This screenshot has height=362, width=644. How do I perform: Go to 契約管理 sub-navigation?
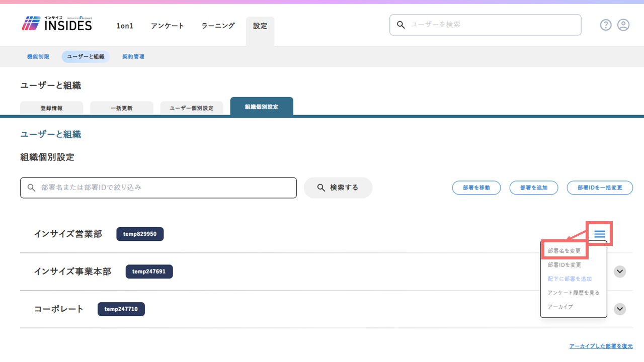tap(133, 57)
